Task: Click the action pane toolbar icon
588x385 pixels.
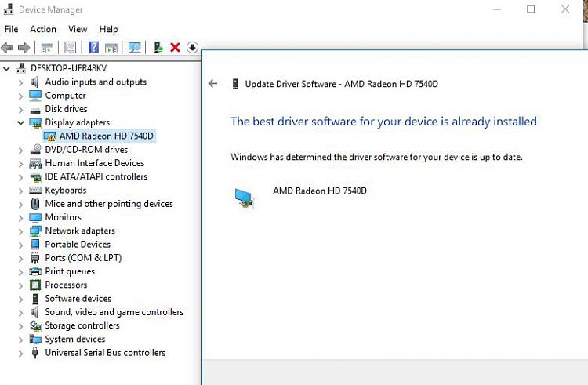Action: tap(111, 48)
